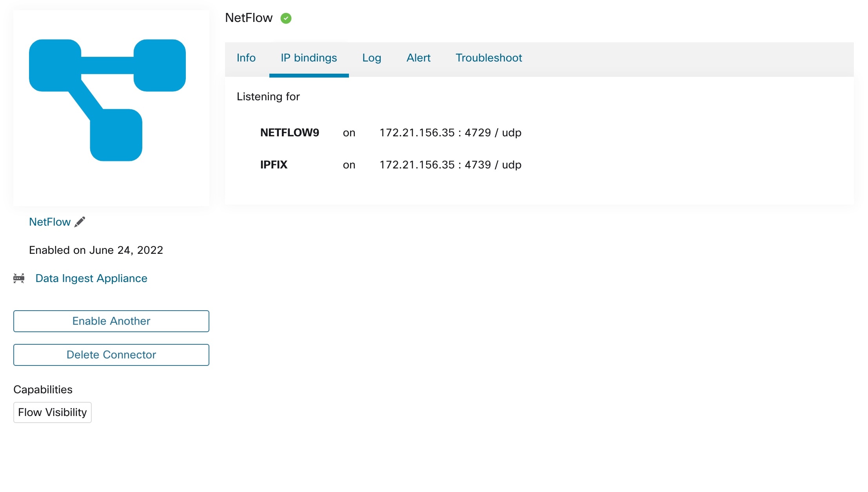Click the green status checkmark icon

tap(285, 18)
